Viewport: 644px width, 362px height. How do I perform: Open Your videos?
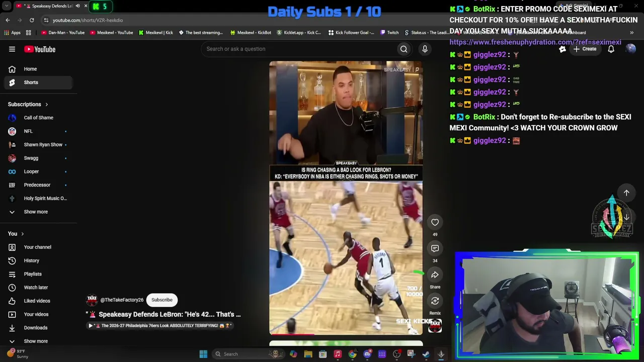pyautogui.click(x=38, y=314)
